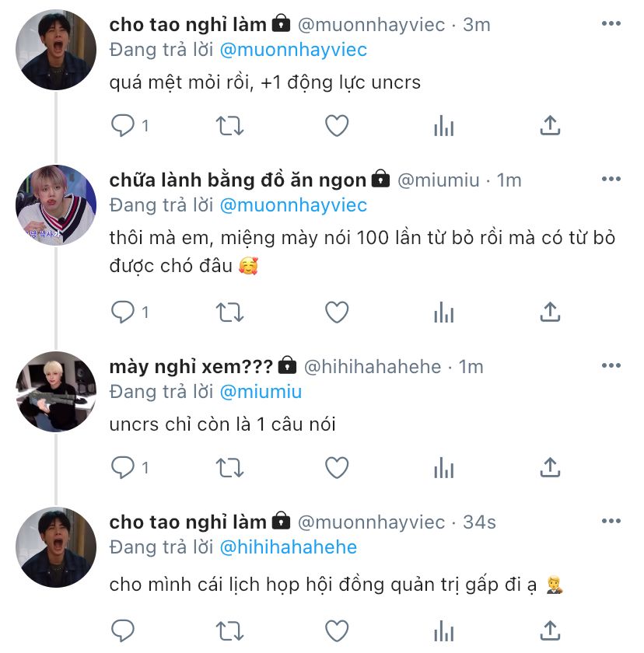644x653 pixels.
Task: Open more options on the @hihihahahehe tweet
Action: click(611, 365)
